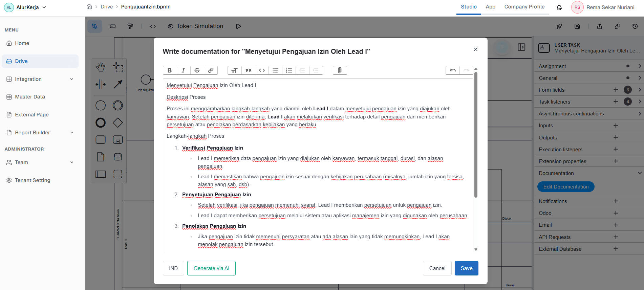
Task: Decrease list indent level
Action: (302, 70)
